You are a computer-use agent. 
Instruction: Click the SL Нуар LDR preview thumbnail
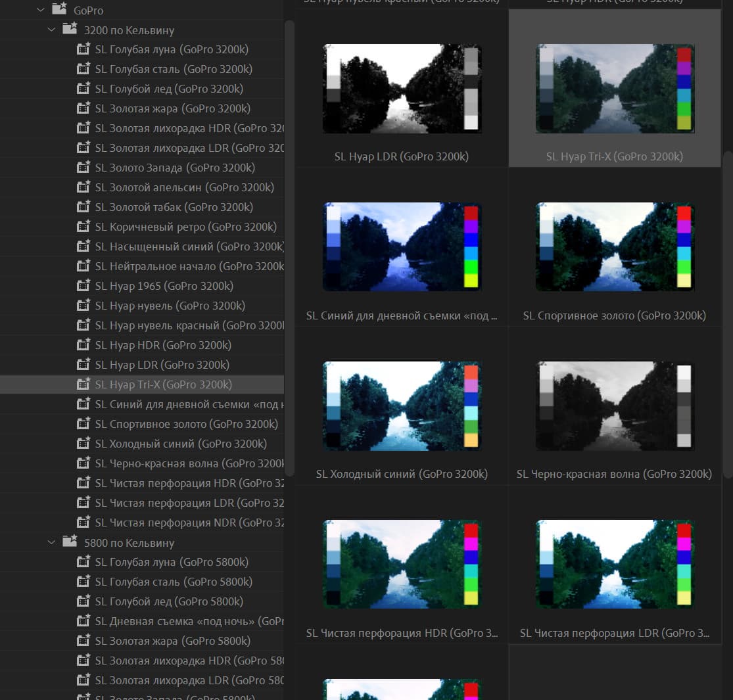tap(402, 88)
